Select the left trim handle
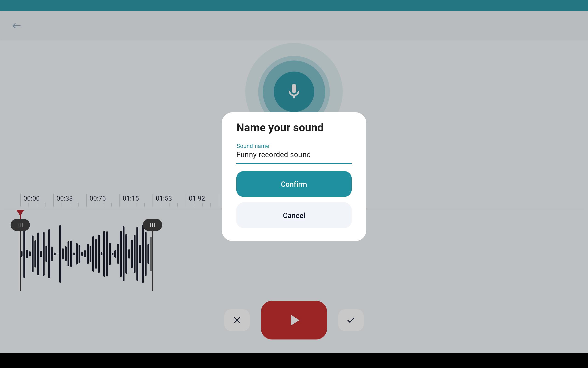The width and height of the screenshot is (588, 368). coord(20,225)
